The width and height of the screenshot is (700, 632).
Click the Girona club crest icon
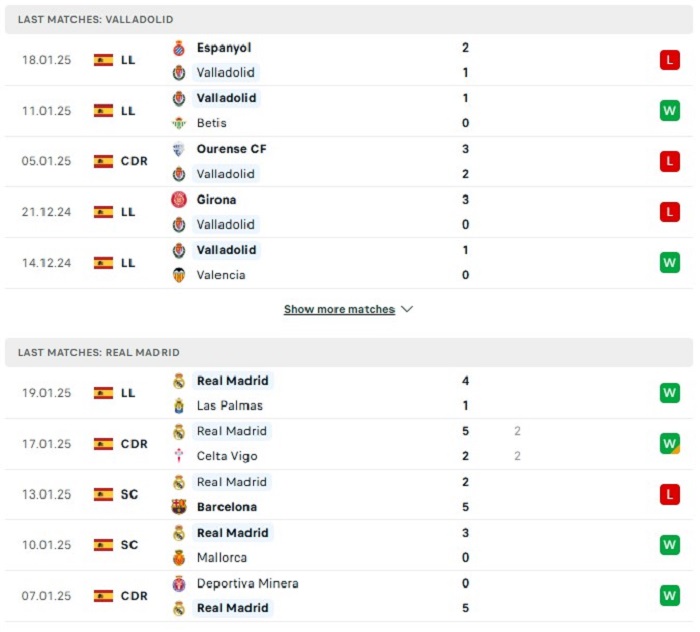[179, 200]
